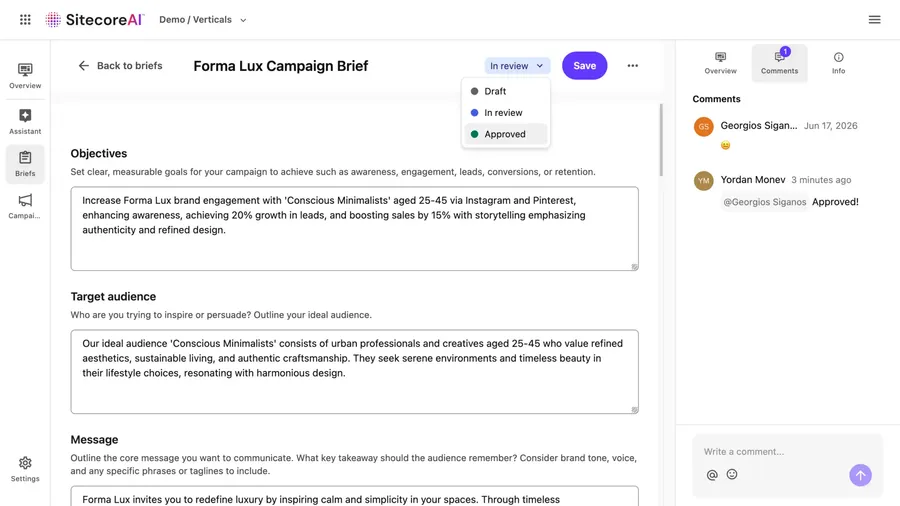Send comment with purple arrow button

pos(860,475)
